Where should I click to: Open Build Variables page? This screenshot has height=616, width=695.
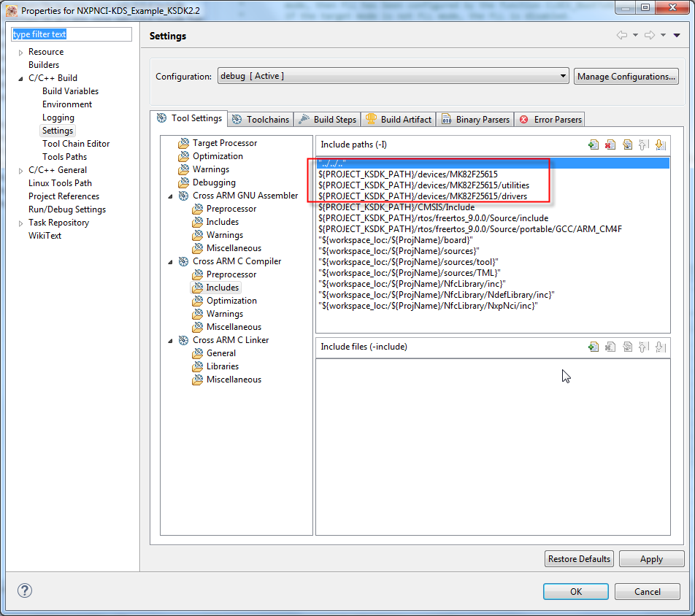click(71, 91)
